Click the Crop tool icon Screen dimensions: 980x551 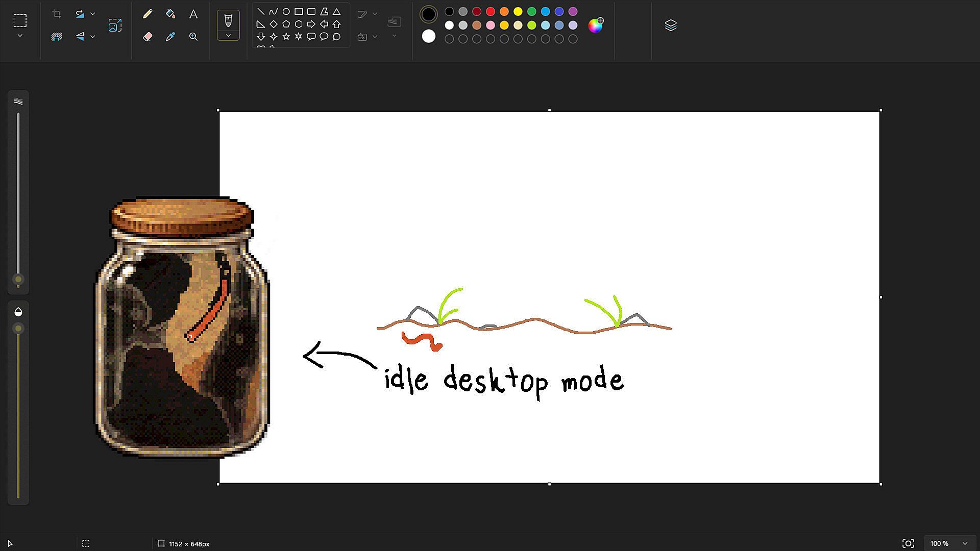[57, 14]
